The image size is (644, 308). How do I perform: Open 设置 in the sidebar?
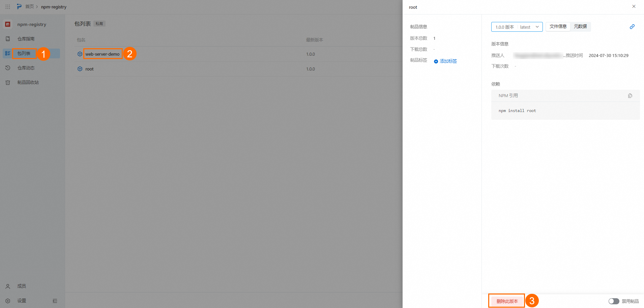pos(22,301)
